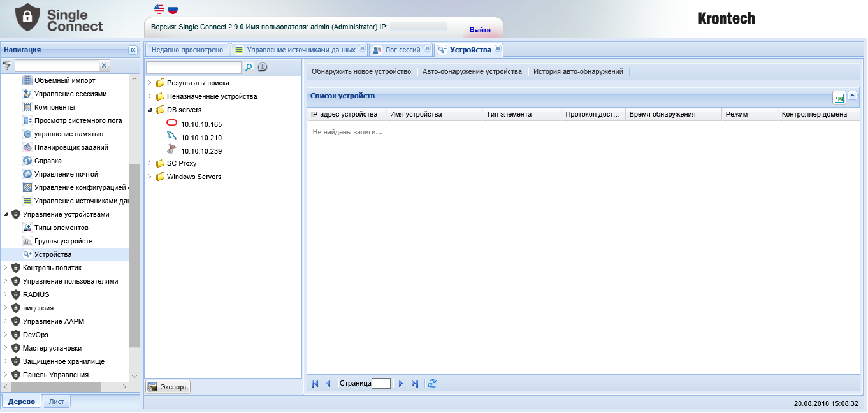Open Панель Управления node

tap(55, 375)
